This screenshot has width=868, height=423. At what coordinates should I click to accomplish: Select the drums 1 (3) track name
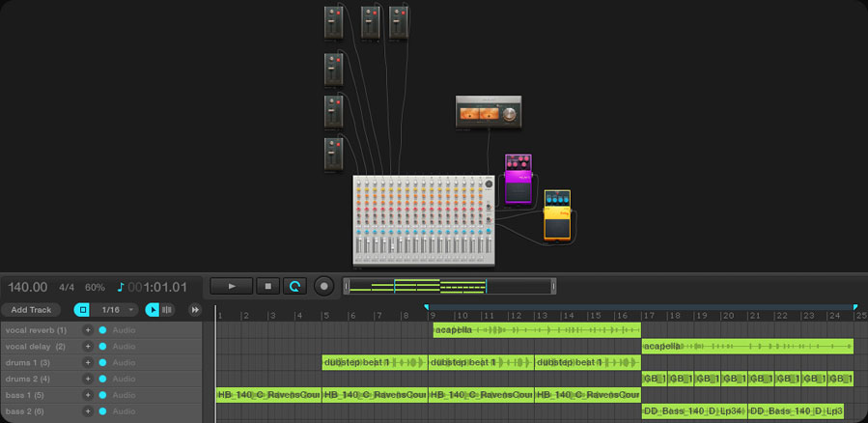(28, 363)
